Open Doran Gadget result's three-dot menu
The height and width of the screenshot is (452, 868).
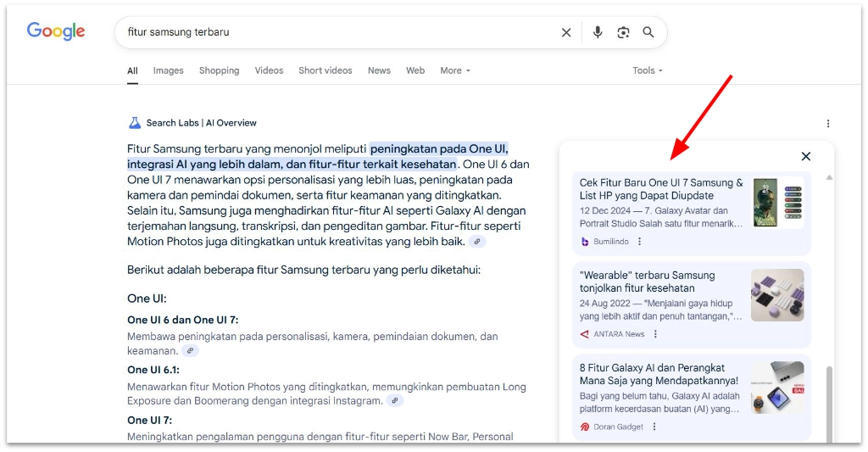click(x=654, y=427)
